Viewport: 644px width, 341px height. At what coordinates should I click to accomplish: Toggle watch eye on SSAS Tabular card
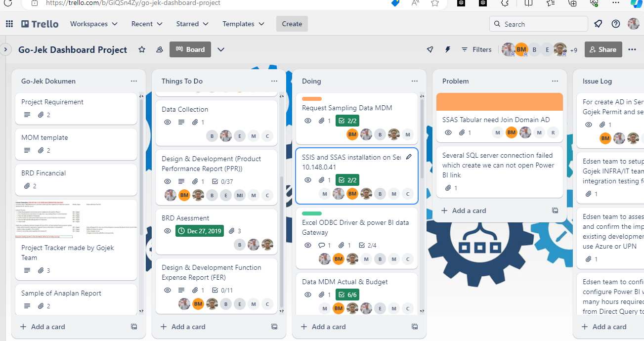point(448,132)
